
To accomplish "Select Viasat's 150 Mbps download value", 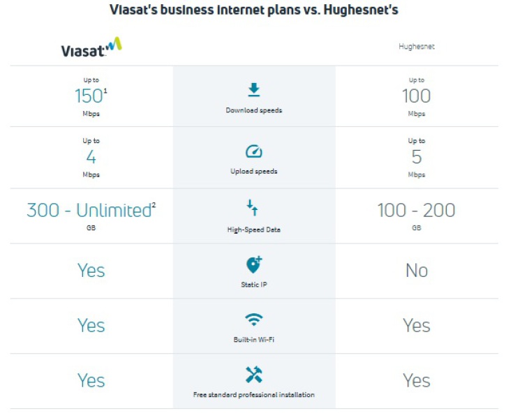I will pos(89,96).
